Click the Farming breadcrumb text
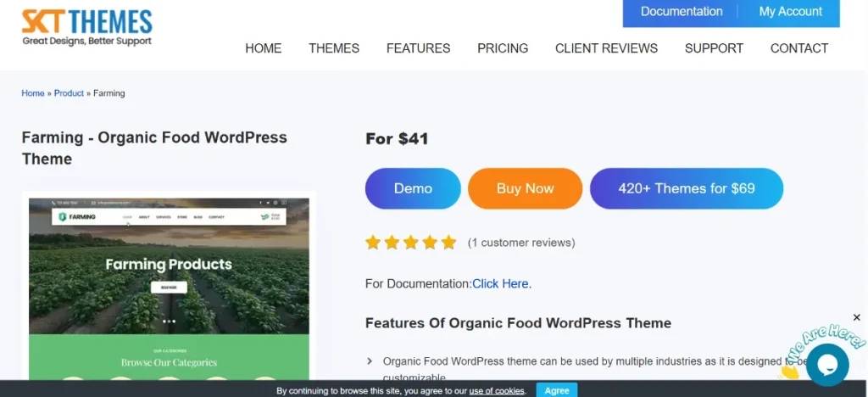The image size is (868, 397). pyautogui.click(x=109, y=93)
